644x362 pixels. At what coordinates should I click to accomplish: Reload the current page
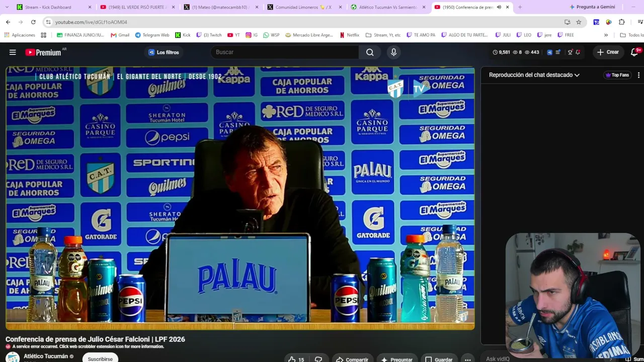pos(33,22)
